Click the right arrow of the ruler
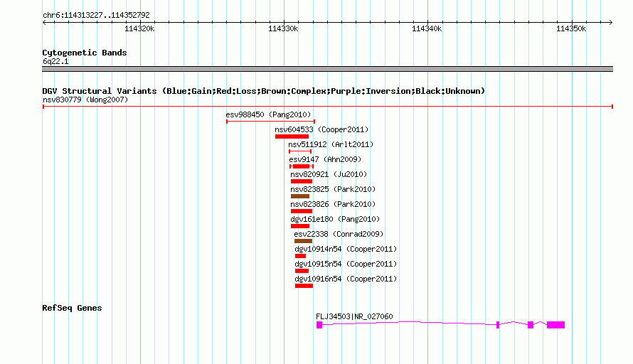 610,23
